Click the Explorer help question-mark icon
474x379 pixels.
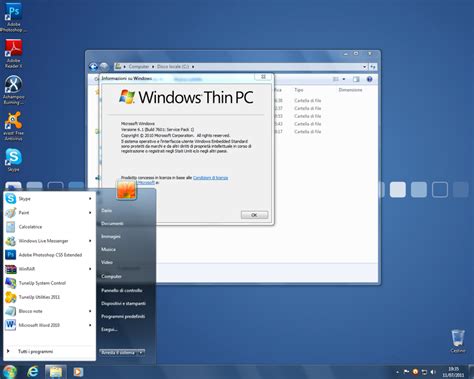pyautogui.click(x=369, y=79)
